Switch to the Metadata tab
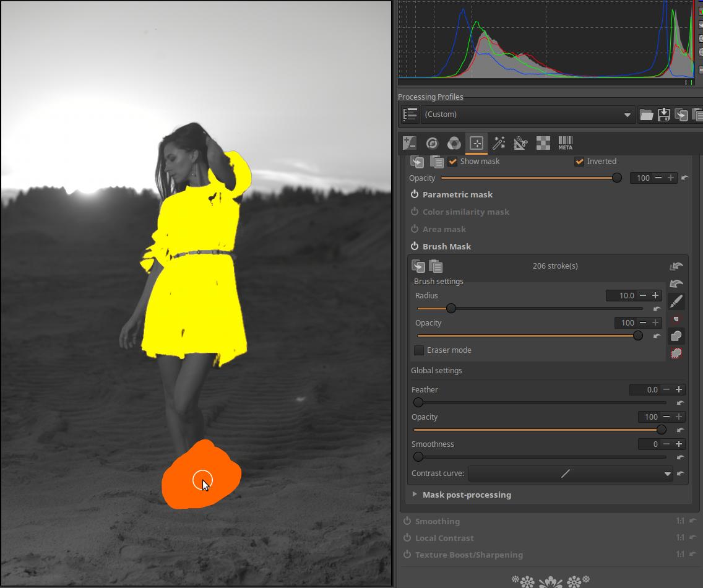703x588 pixels. (x=565, y=143)
